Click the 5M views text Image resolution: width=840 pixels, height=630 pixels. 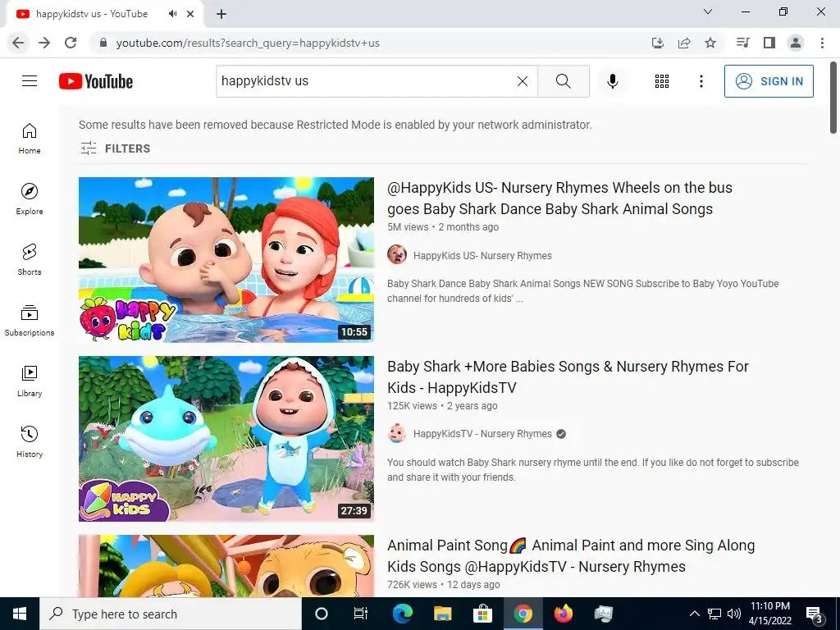(408, 226)
